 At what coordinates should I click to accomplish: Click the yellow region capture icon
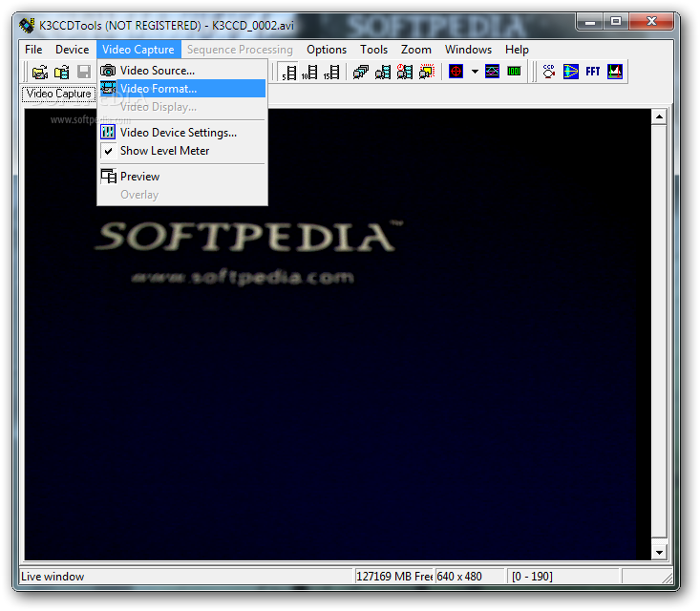(427, 72)
